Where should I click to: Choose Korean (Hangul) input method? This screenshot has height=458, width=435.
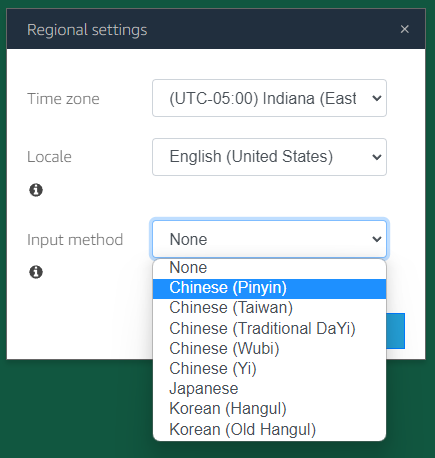tap(269, 409)
